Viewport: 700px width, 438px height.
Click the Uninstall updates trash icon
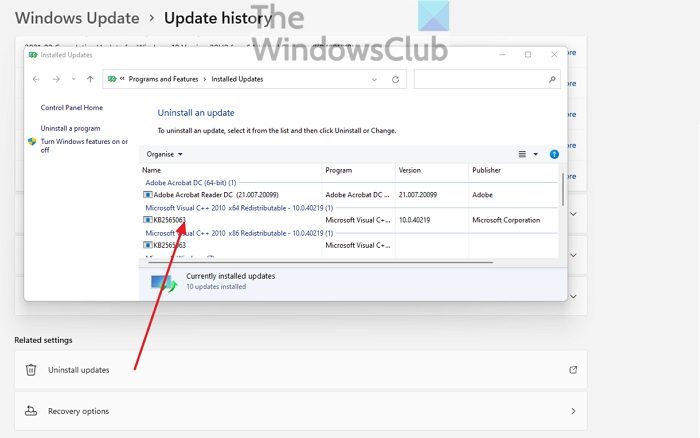(31, 370)
